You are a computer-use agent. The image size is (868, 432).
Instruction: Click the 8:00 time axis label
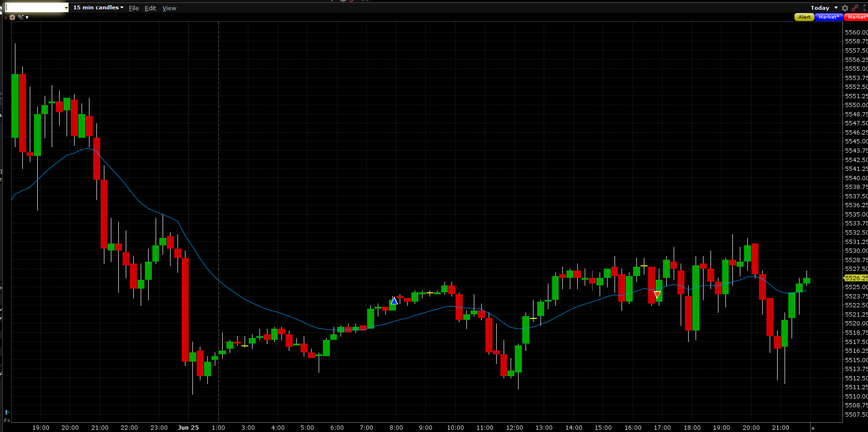coord(396,428)
